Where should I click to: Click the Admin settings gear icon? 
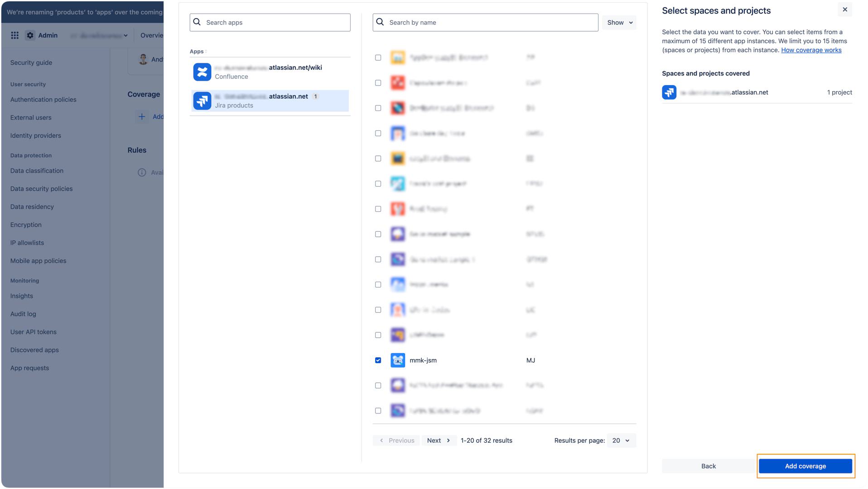click(30, 35)
